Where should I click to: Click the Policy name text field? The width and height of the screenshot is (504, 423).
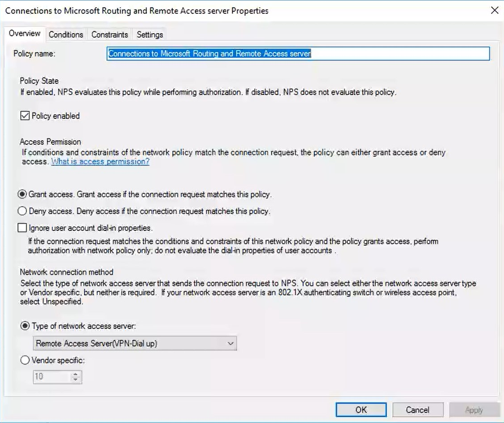click(298, 54)
